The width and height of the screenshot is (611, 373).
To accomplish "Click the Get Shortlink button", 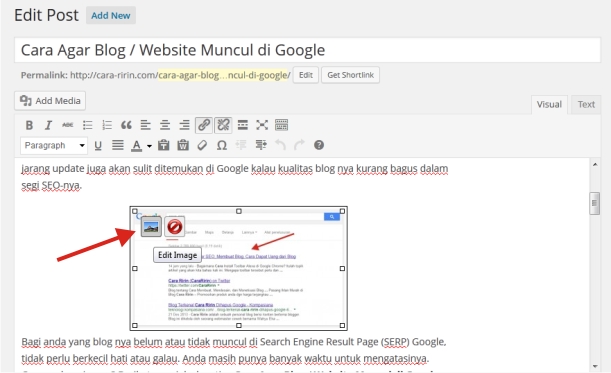I will (350, 75).
